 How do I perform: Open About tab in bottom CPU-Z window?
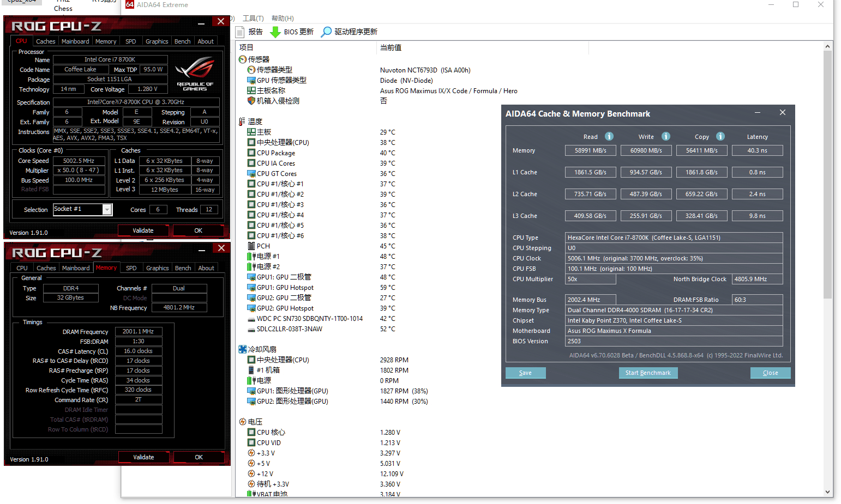click(x=206, y=268)
